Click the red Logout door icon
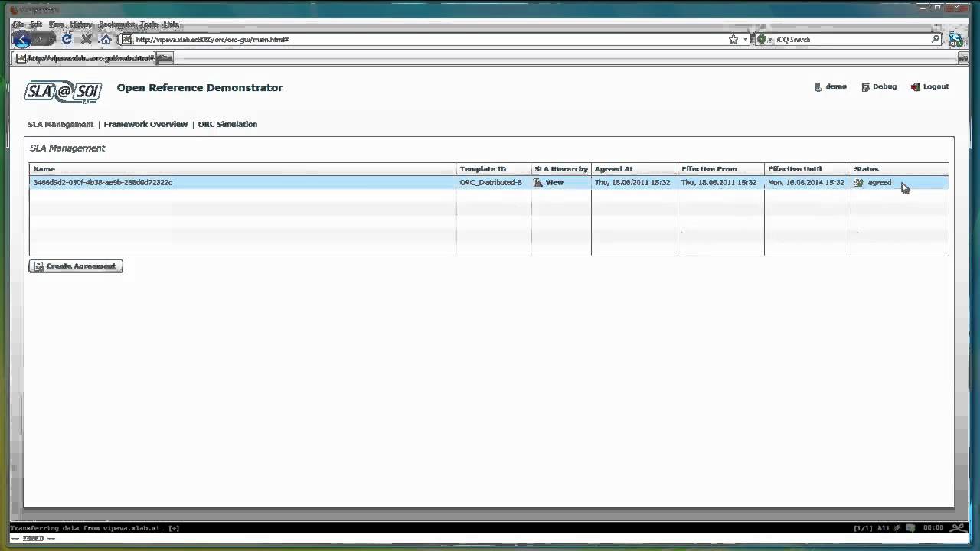Screen dimensions: 980x551 (x=915, y=86)
